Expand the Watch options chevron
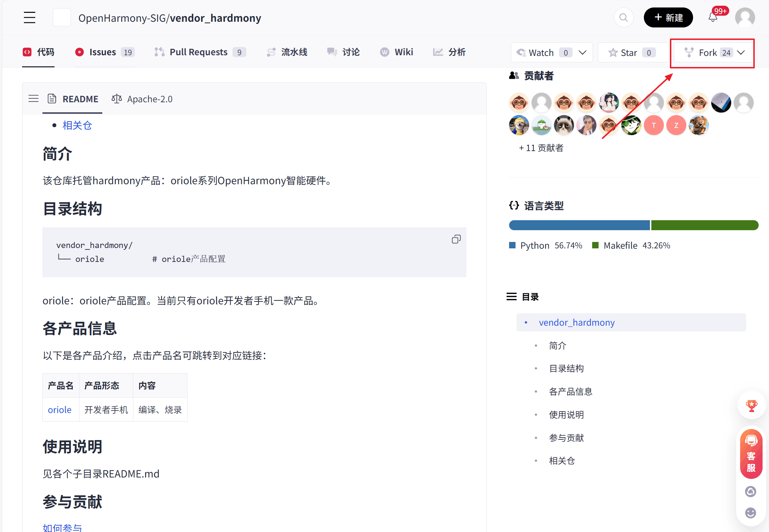This screenshot has width=769, height=532. 583,53
